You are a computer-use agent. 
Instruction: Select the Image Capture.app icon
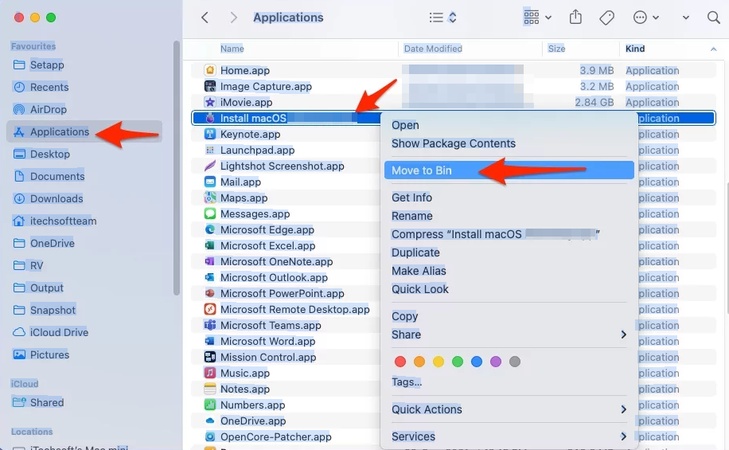(x=210, y=86)
